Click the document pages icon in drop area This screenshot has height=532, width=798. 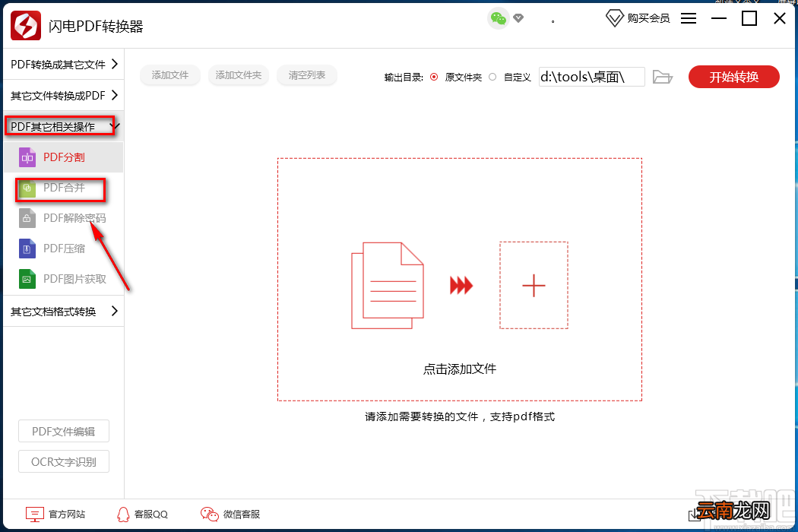coord(388,286)
